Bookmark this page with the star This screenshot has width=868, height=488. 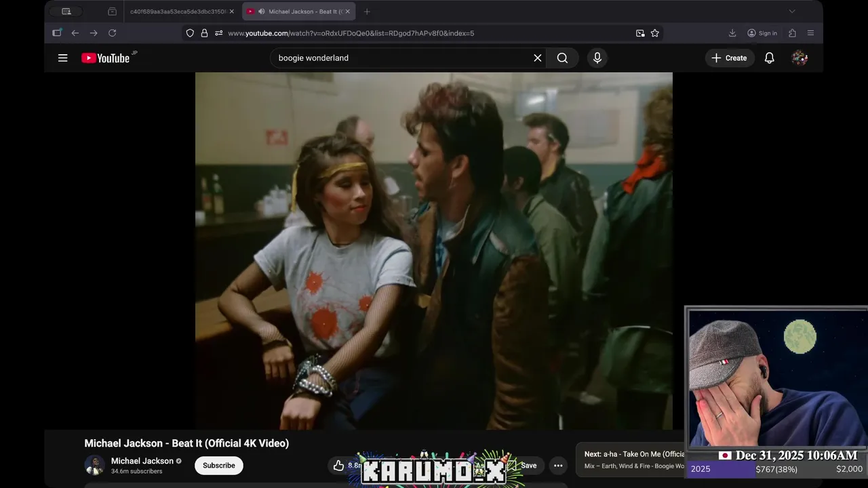click(655, 33)
